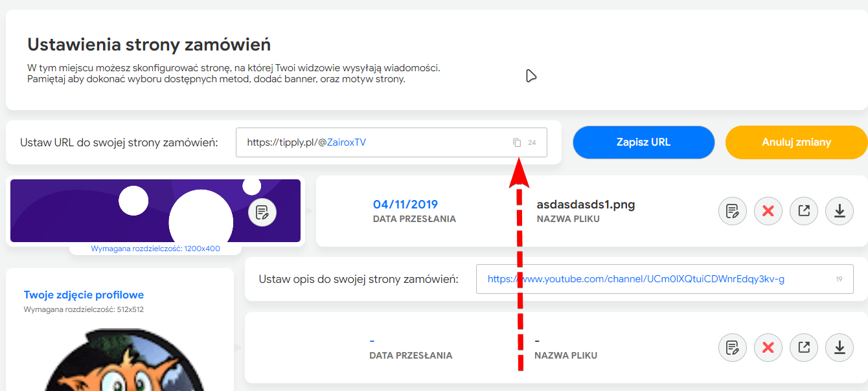Open empty profile file entry externally

pyautogui.click(x=804, y=348)
